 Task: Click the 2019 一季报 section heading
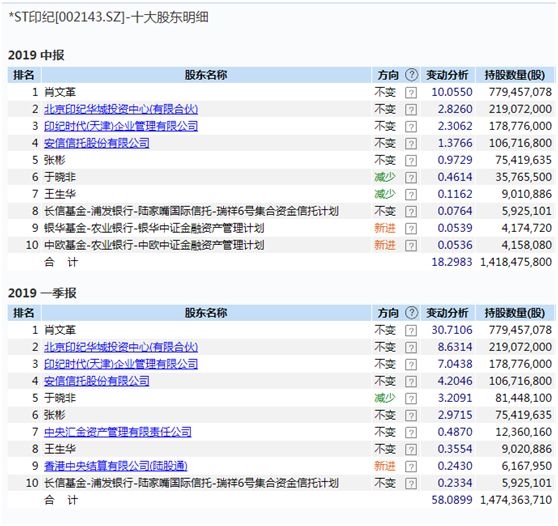click(42, 293)
